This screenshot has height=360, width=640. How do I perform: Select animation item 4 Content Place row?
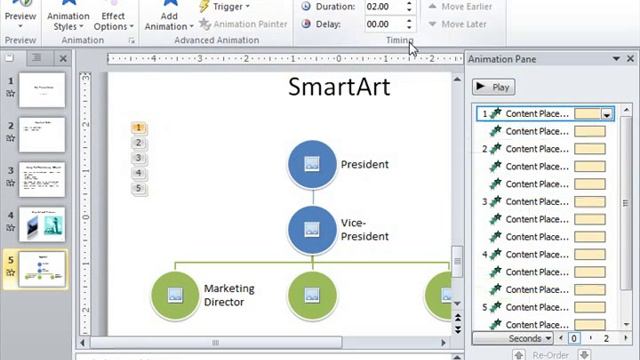(x=545, y=254)
